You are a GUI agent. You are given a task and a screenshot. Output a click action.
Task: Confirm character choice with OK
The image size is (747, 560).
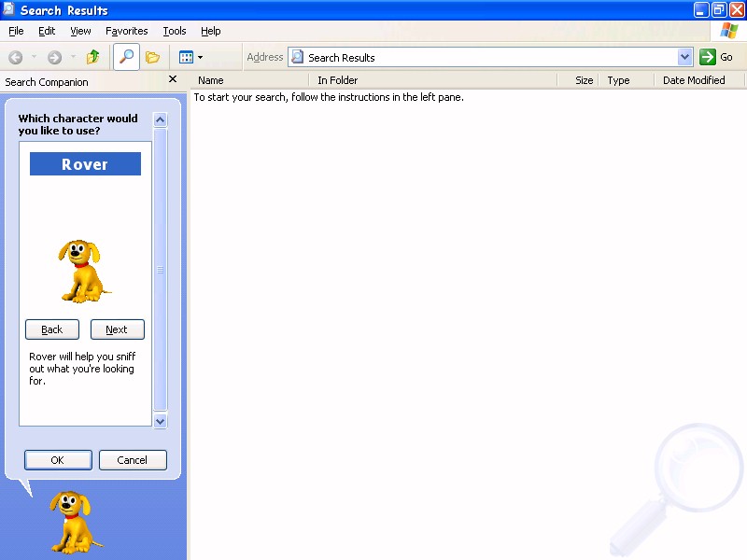click(58, 460)
